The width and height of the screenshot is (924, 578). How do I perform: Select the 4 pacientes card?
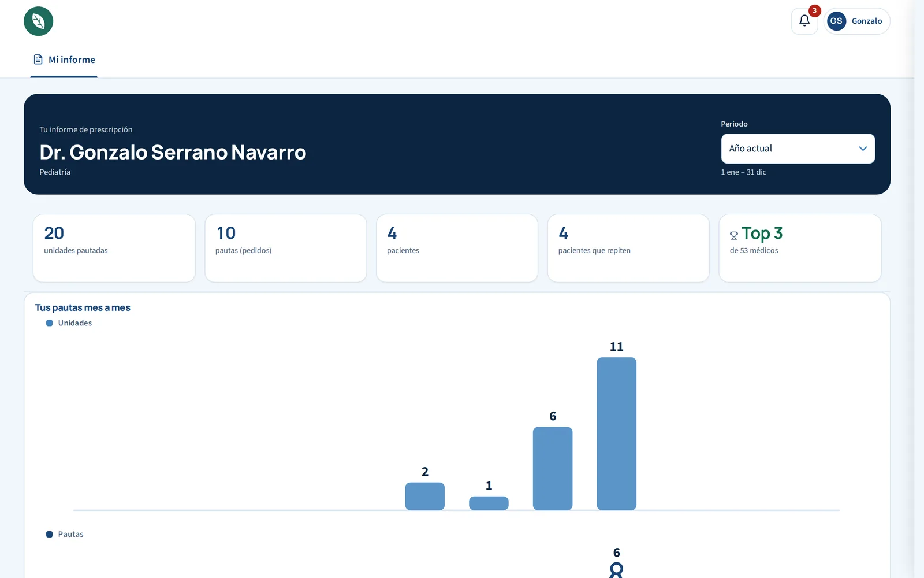(457, 248)
